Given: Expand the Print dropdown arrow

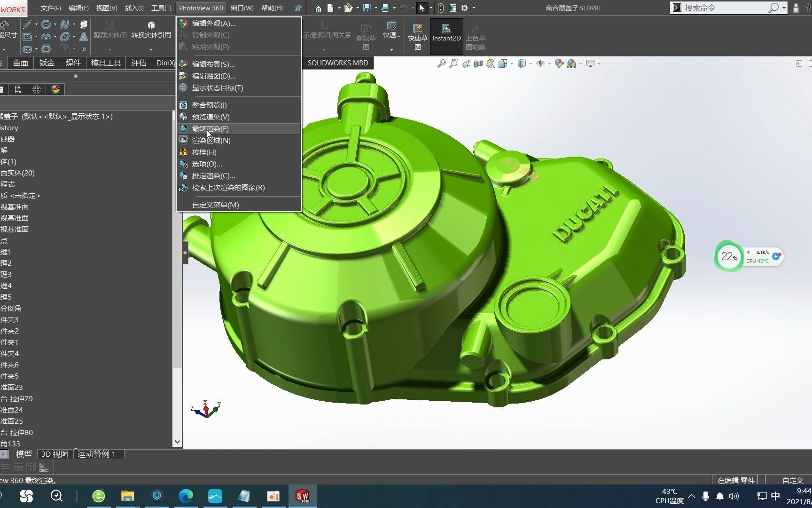Looking at the screenshot, I should (x=394, y=8).
